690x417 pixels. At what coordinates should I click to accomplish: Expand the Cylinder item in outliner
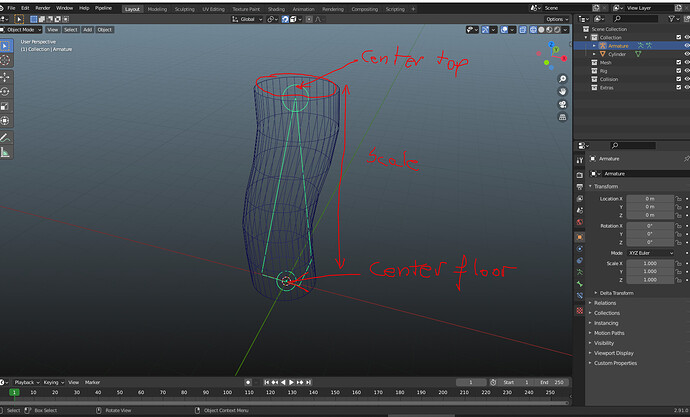coord(594,54)
